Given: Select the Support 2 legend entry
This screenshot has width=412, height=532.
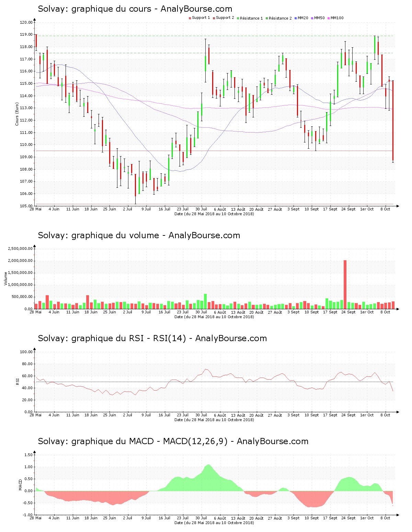Looking at the screenshot, I should (x=224, y=18).
